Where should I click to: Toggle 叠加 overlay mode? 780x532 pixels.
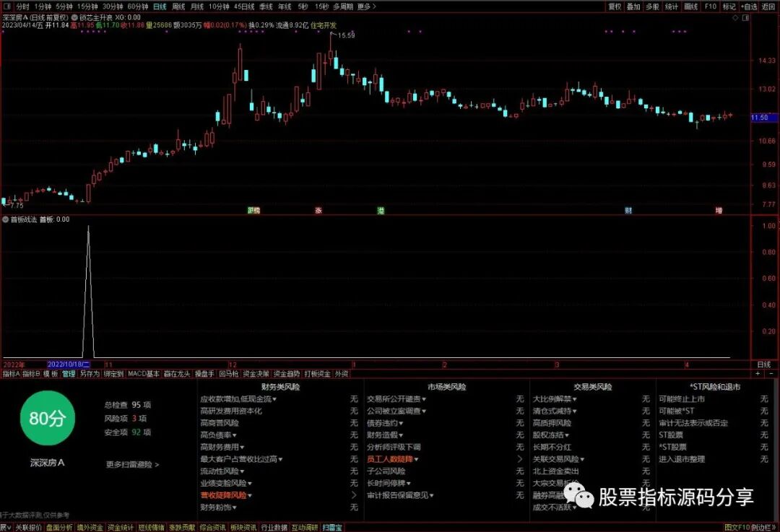[x=633, y=6]
